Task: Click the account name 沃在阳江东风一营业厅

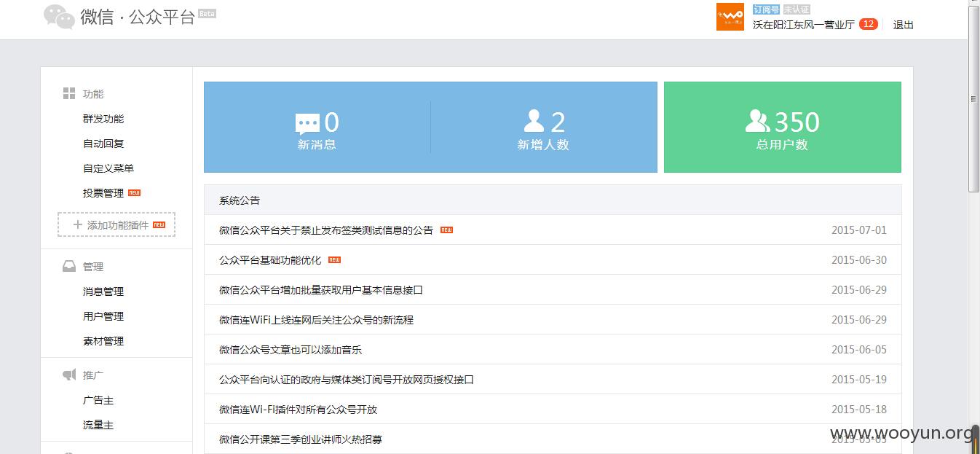Action: [x=803, y=25]
